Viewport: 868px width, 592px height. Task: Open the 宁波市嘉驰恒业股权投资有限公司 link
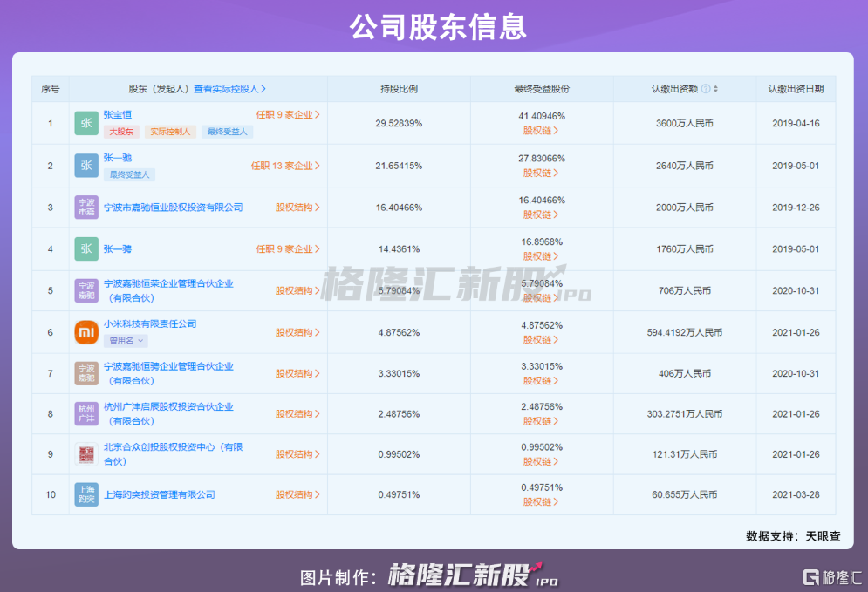tap(173, 208)
